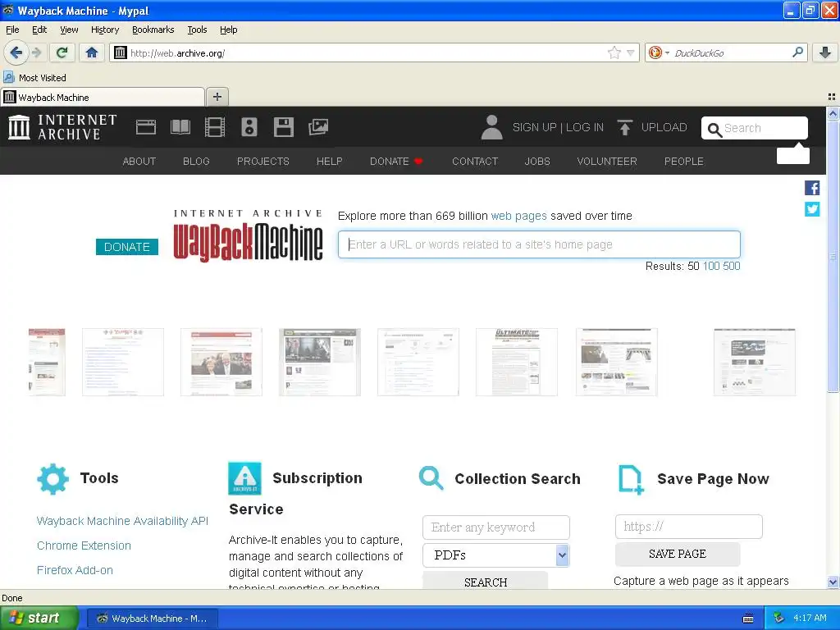Open the Web media icon in Archive header
This screenshot has height=630, width=840.
tap(146, 127)
